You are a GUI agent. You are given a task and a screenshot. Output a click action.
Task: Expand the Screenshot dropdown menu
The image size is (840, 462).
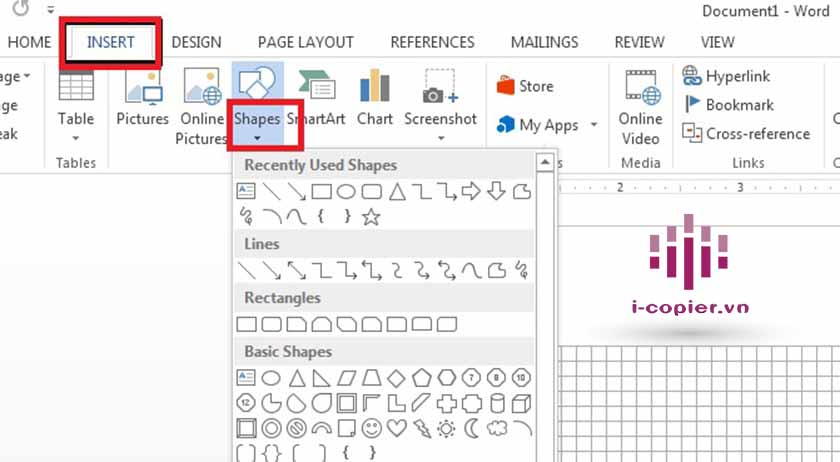click(440, 138)
